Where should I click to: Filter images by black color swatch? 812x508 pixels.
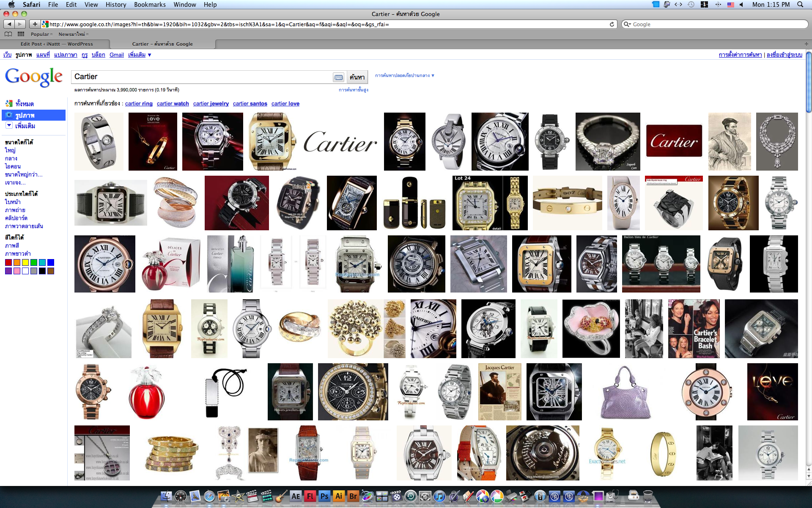[x=42, y=271]
